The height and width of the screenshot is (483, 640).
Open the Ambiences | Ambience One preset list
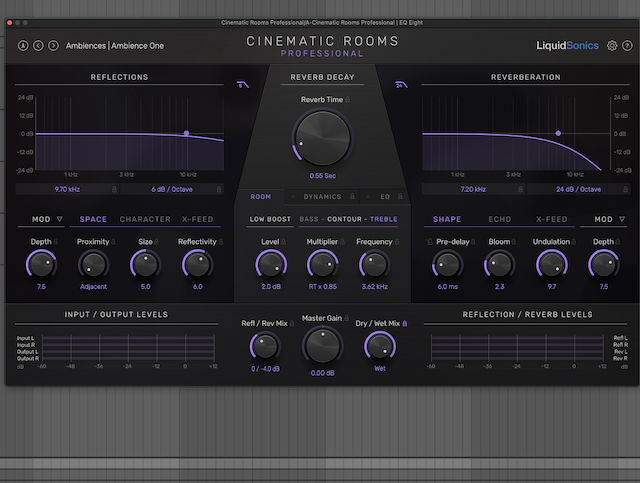point(115,46)
